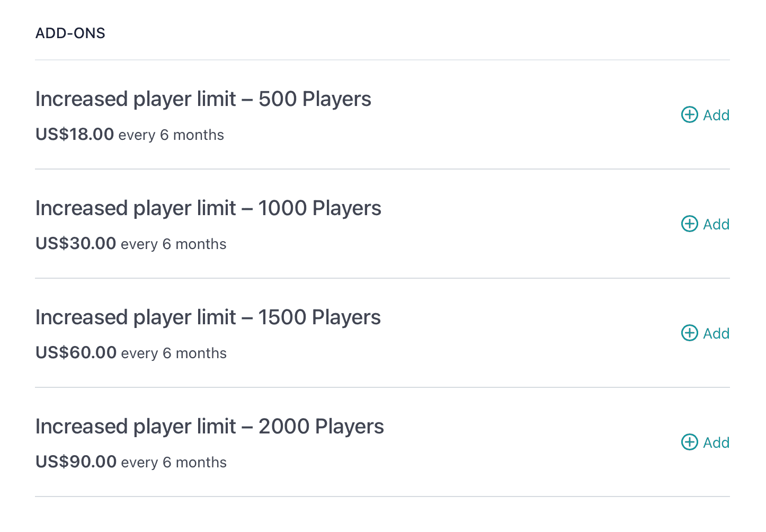Click the US$60.00 price amount
This screenshot has width=766, height=532.
point(76,353)
